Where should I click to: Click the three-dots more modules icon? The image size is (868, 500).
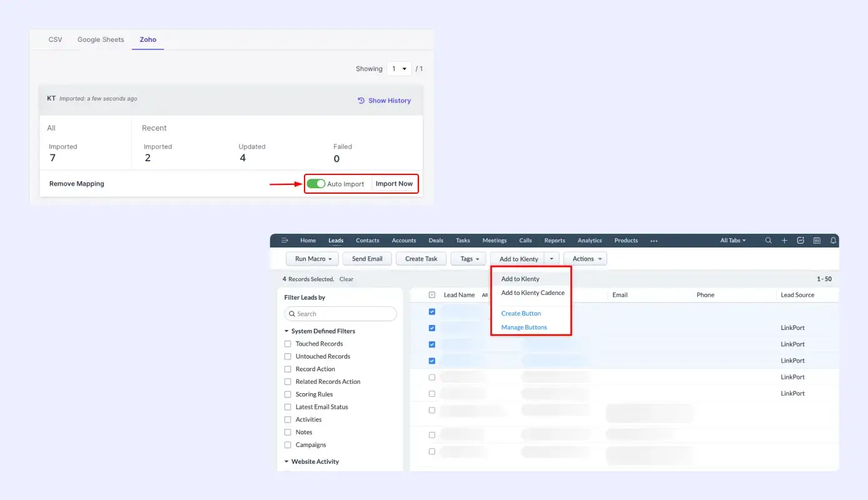(x=654, y=241)
